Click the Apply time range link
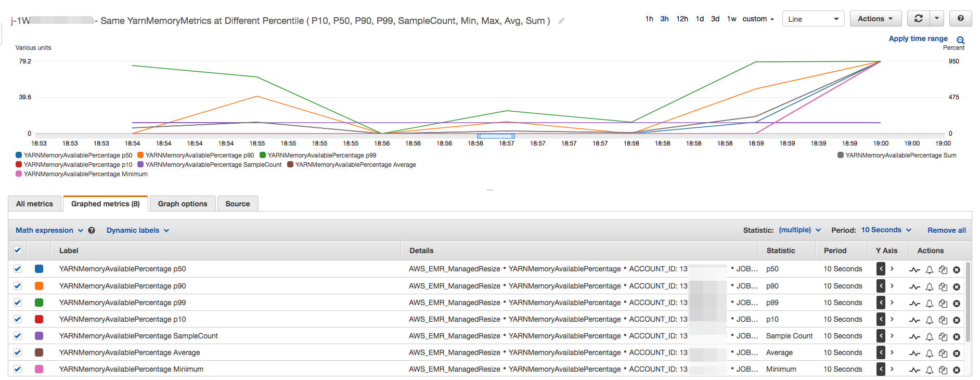The width and height of the screenshot is (980, 380). [918, 38]
